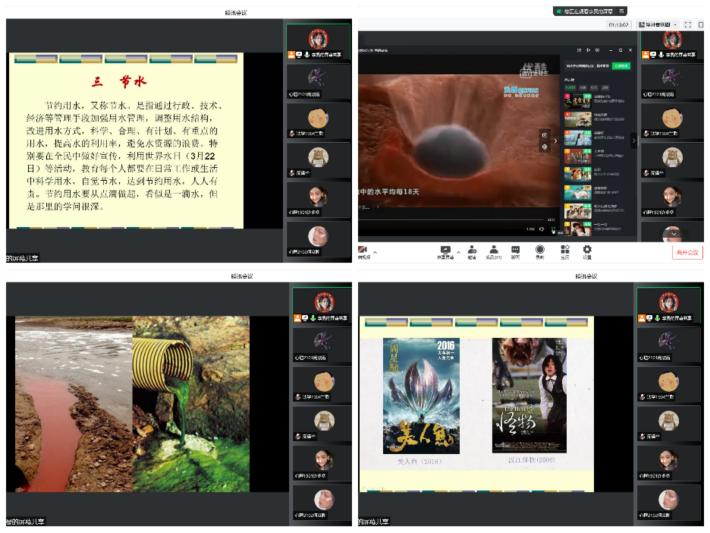Image resolution: width=710 pixels, height=533 pixels.
Task: Select the cookie avatar participant in the water-saving slide window
Action: click(318, 118)
